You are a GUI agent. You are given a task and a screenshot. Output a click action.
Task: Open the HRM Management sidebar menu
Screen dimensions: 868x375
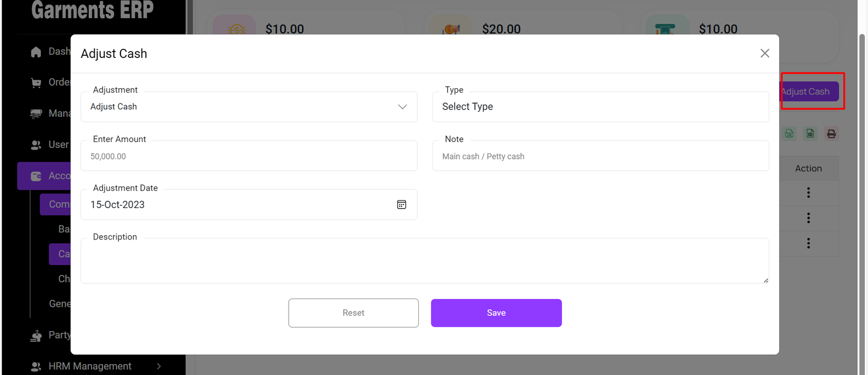90,366
